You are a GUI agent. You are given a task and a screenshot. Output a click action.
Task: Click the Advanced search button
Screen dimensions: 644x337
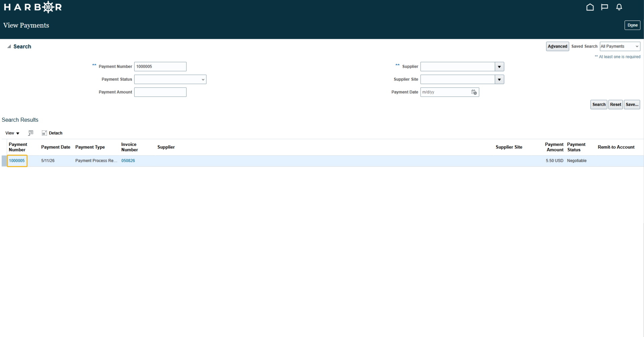(x=557, y=47)
